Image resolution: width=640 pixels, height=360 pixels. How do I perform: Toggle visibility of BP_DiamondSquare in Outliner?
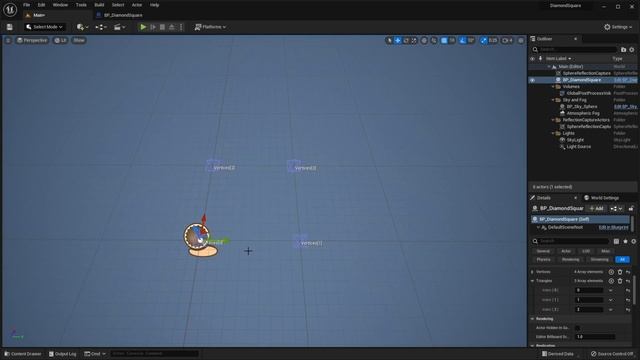coord(532,80)
